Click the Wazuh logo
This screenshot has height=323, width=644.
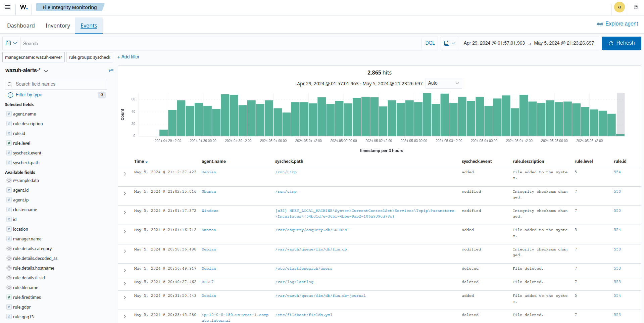pyautogui.click(x=23, y=7)
